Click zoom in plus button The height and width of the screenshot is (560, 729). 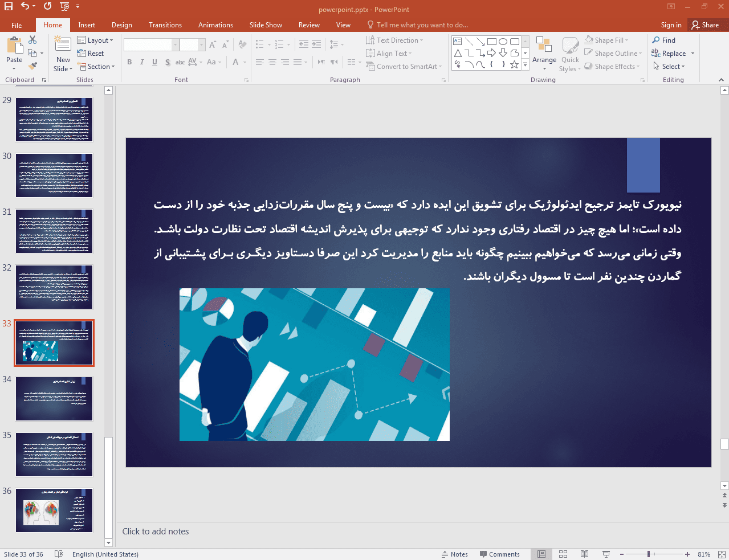[687, 554]
